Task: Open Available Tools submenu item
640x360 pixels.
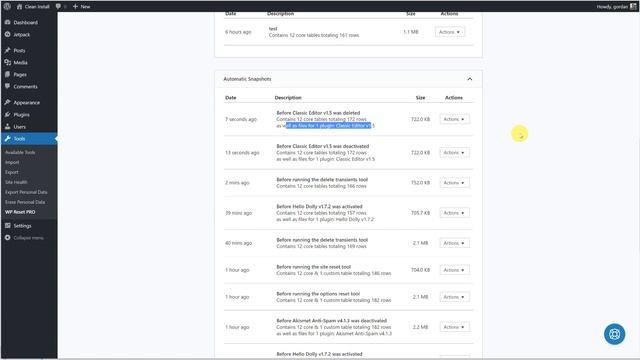Action: point(20,152)
